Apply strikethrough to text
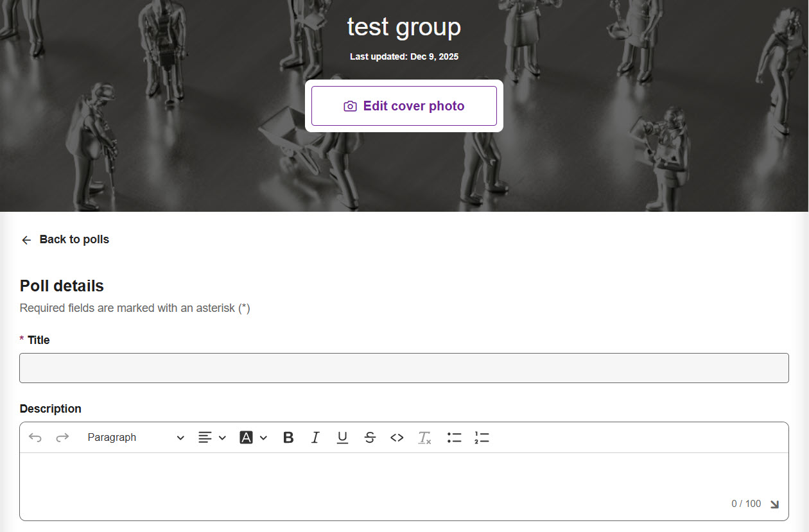 (x=370, y=438)
